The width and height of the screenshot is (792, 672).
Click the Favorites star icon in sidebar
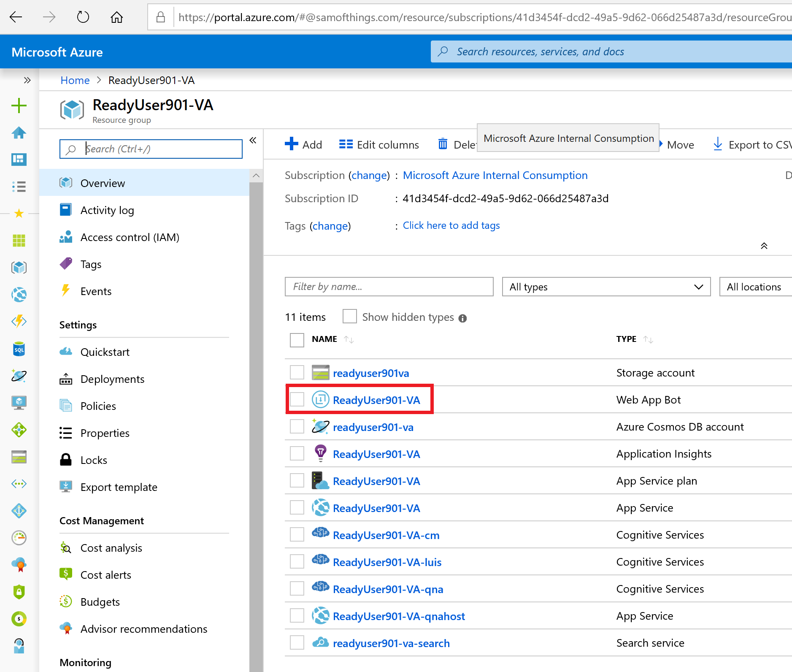[x=19, y=214]
